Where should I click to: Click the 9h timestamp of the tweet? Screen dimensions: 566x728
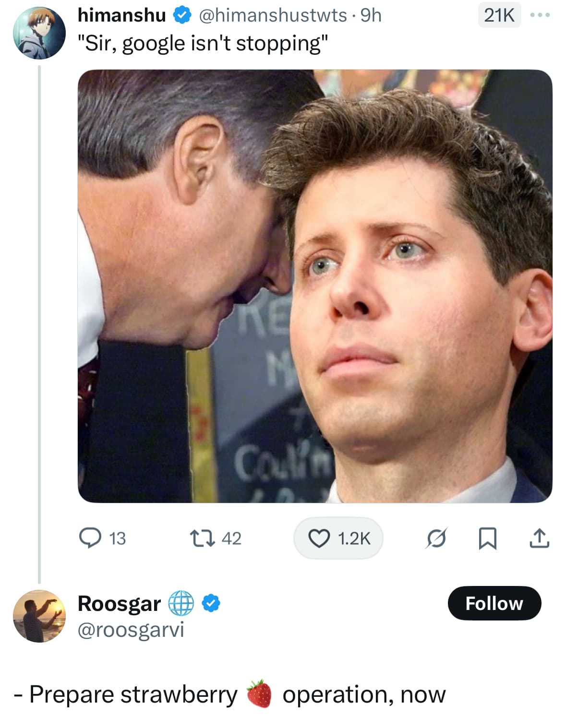(371, 15)
